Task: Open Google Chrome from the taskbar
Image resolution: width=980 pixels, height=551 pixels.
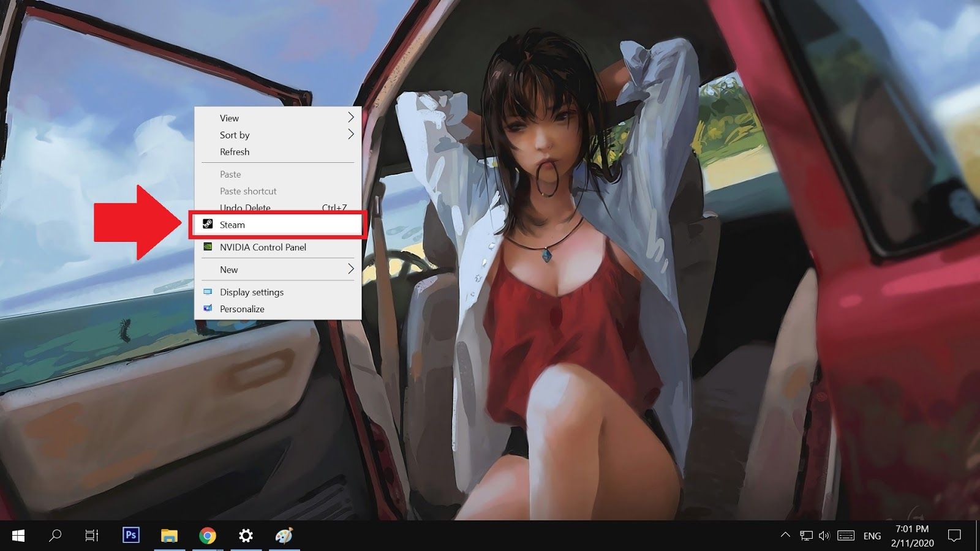Action: 207,535
